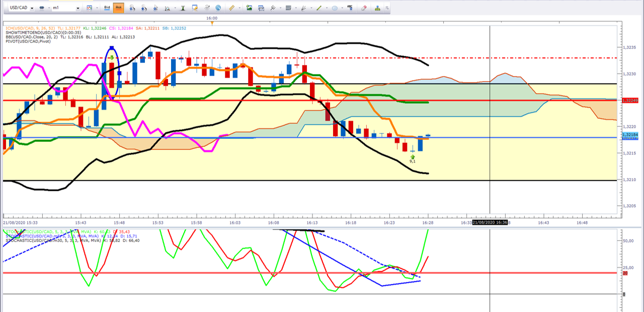Select the pitchfork drawing tool
Screen dimensions: 644x312
(x=273, y=8)
